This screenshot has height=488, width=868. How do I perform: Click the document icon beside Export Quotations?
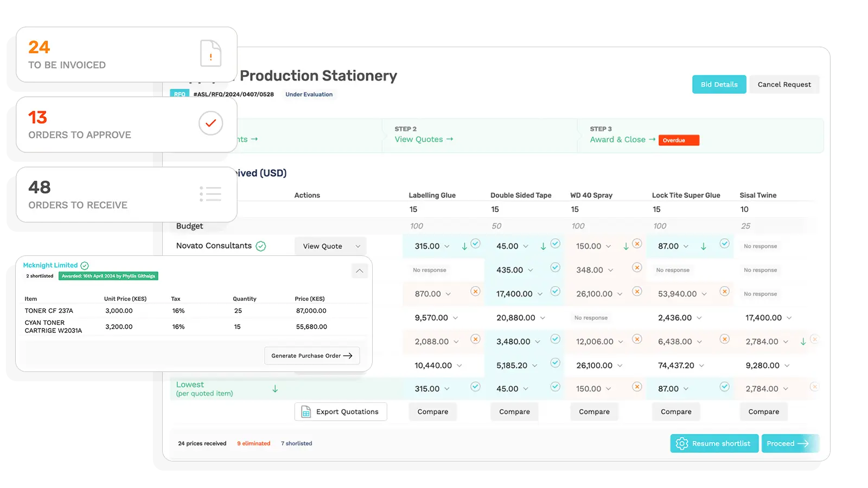305,412
